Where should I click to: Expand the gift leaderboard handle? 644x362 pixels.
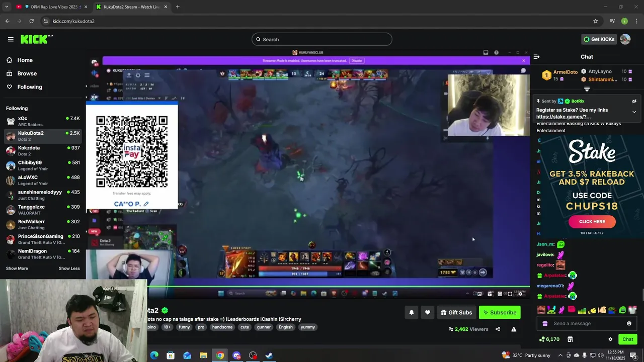[x=587, y=89]
